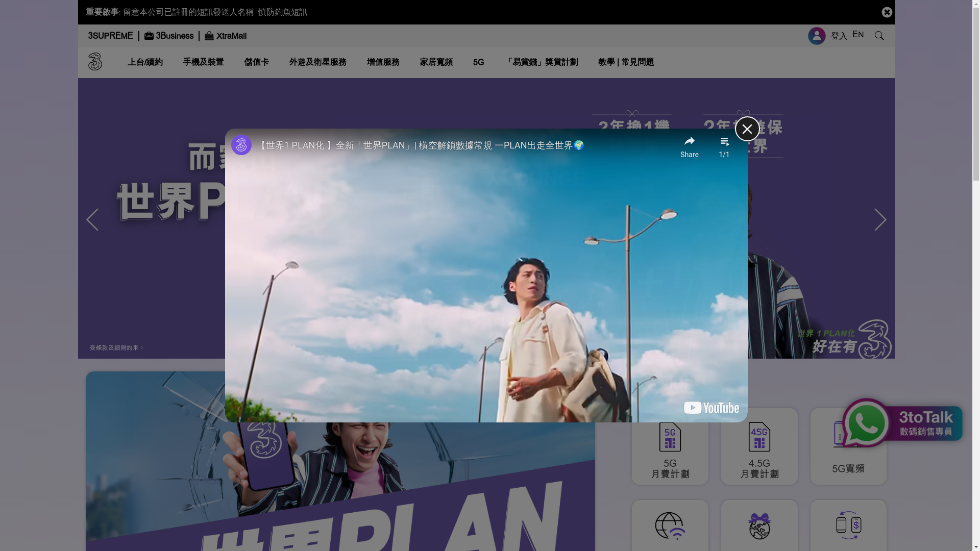Open the 5G menu item
The width and height of the screenshot is (980, 551).
pyautogui.click(x=478, y=62)
